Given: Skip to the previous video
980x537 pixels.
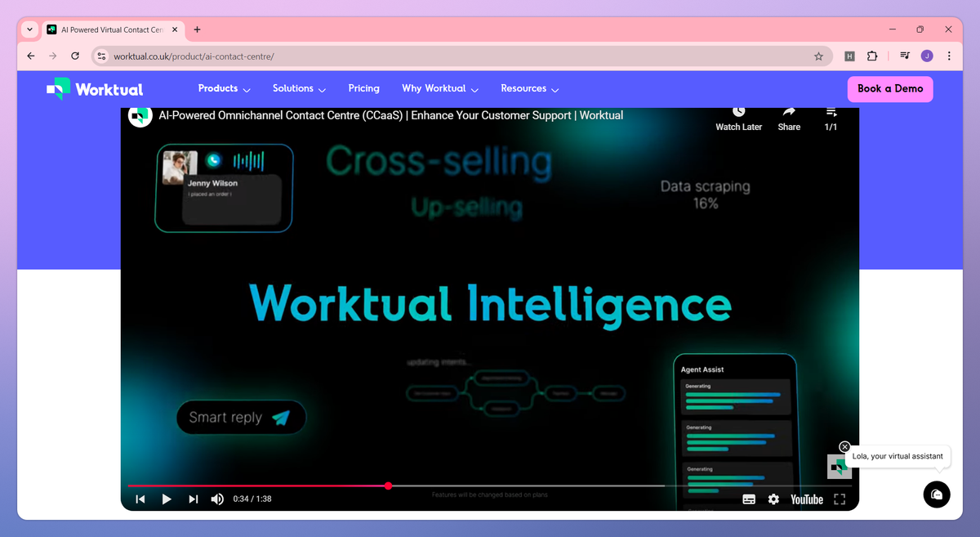Looking at the screenshot, I should click(140, 499).
